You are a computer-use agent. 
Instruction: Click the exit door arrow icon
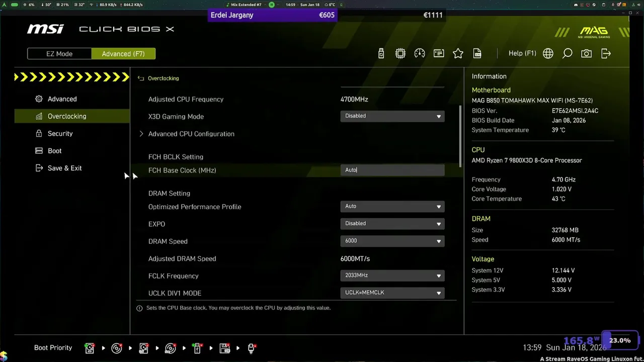click(606, 53)
